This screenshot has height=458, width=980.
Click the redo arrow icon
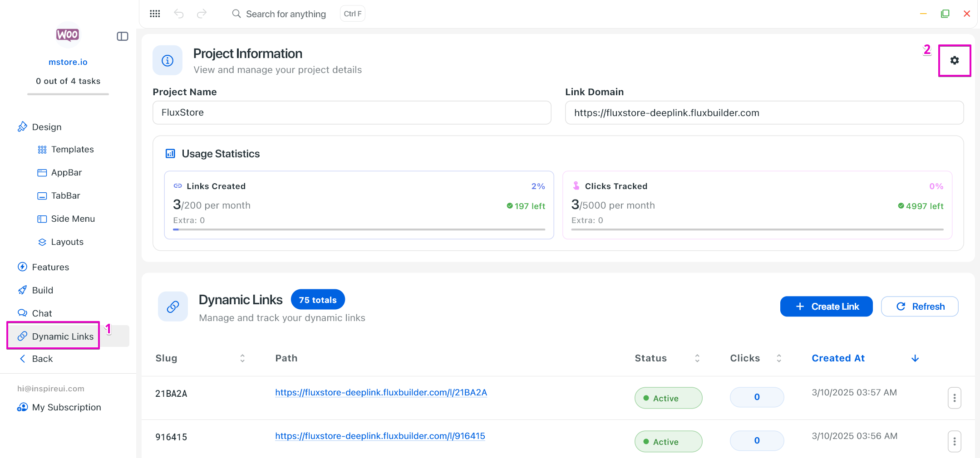pyautogui.click(x=202, y=14)
